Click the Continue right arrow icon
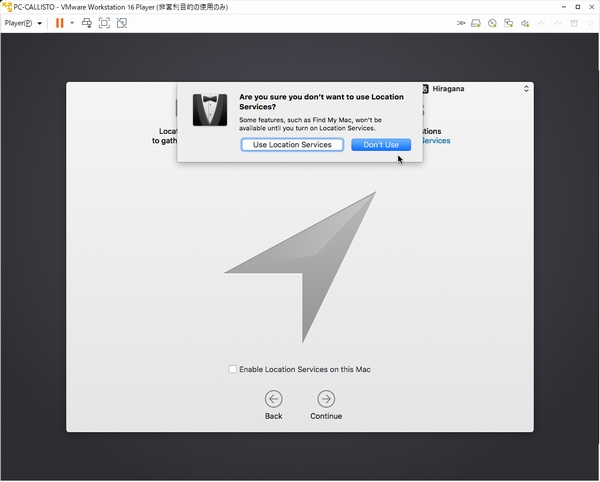The height and width of the screenshot is (482, 600). click(x=326, y=399)
